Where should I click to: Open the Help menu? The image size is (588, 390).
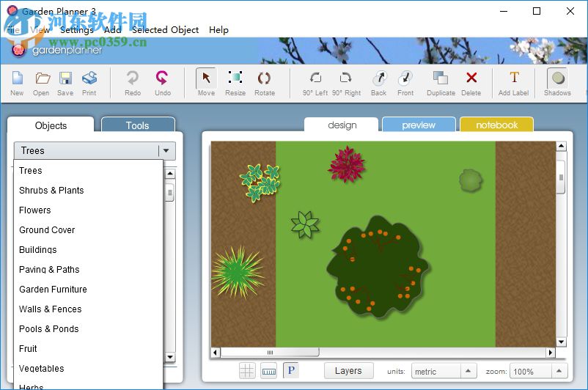218,30
